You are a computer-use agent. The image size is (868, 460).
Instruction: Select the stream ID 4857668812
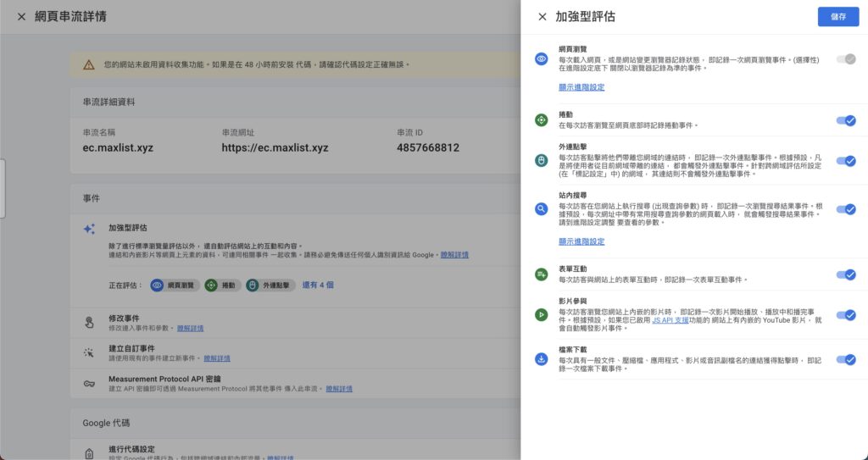(x=428, y=147)
